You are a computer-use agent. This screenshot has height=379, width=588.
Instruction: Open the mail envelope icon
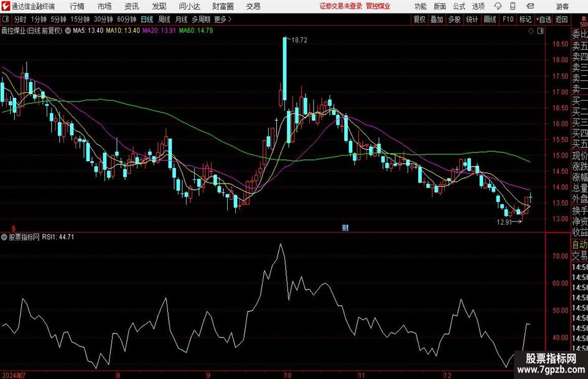(x=530, y=6)
